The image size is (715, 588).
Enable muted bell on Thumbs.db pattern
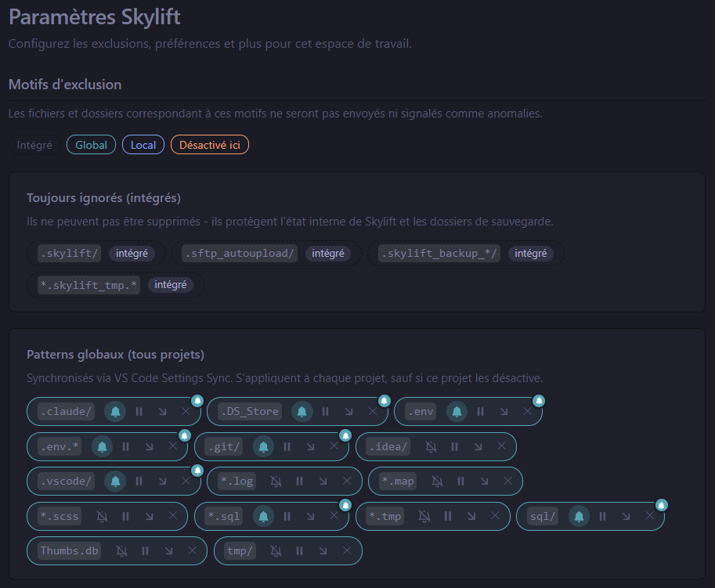click(121, 551)
